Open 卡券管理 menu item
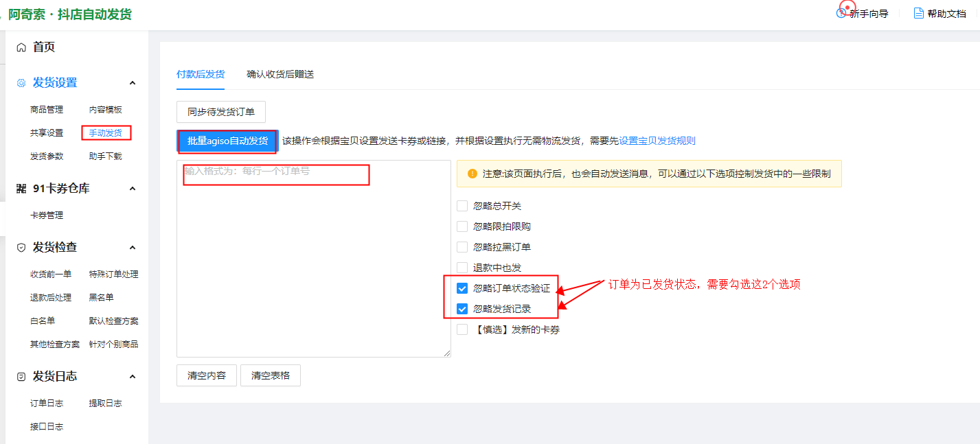This screenshot has width=980, height=444. tap(47, 215)
